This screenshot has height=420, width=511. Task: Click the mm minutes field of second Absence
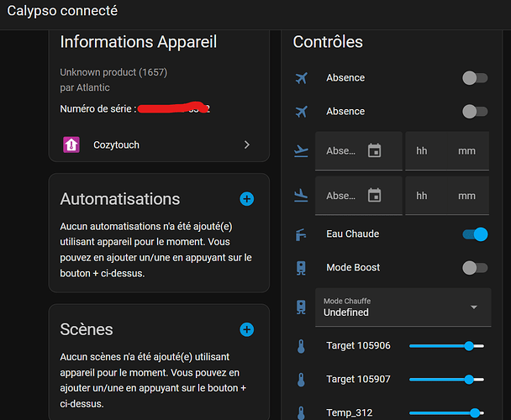click(466, 196)
